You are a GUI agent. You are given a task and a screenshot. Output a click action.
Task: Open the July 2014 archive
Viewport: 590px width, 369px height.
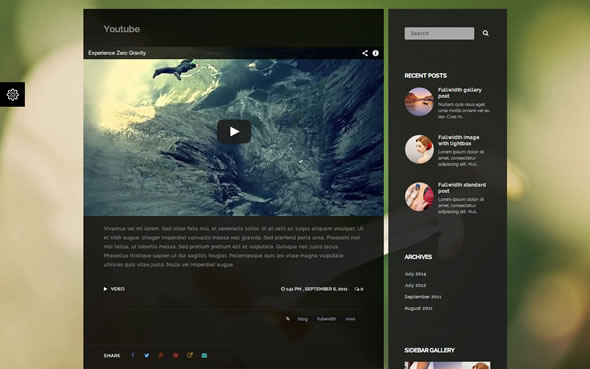[x=415, y=274]
